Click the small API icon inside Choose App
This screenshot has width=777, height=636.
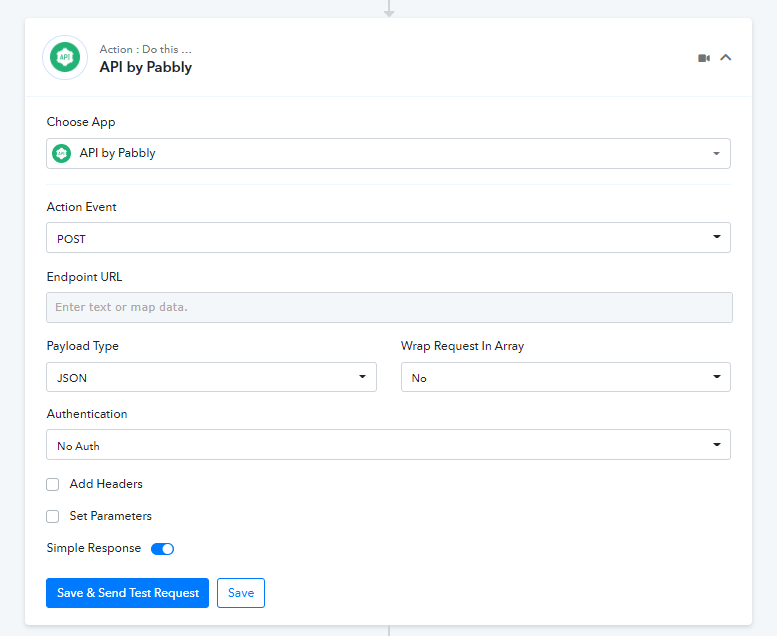61,153
